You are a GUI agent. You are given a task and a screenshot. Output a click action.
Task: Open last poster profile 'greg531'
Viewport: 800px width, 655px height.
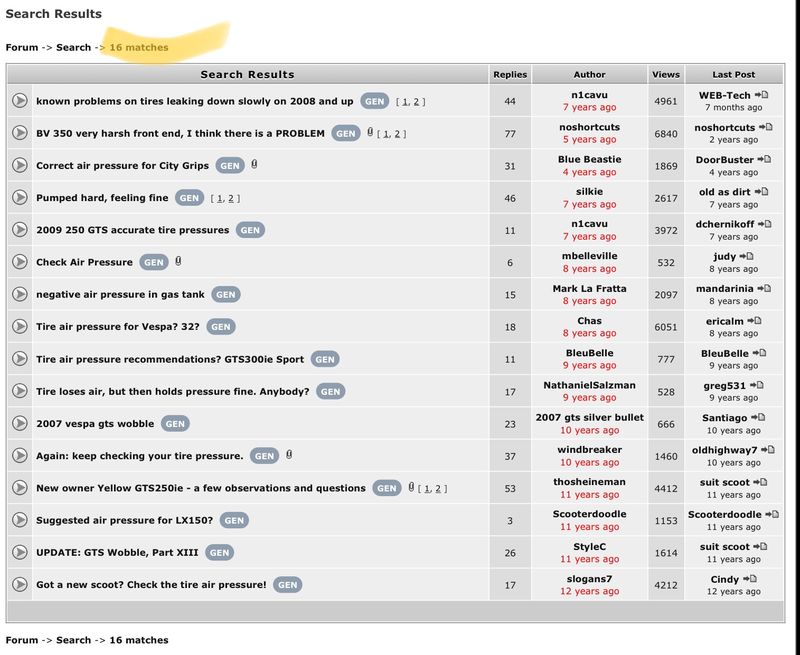(724, 386)
